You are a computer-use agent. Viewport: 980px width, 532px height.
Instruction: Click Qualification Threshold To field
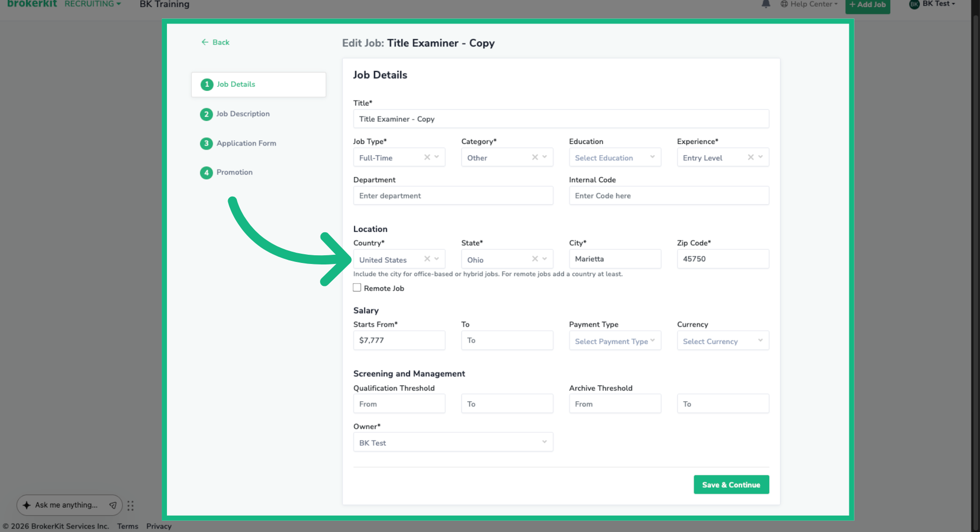pos(507,404)
